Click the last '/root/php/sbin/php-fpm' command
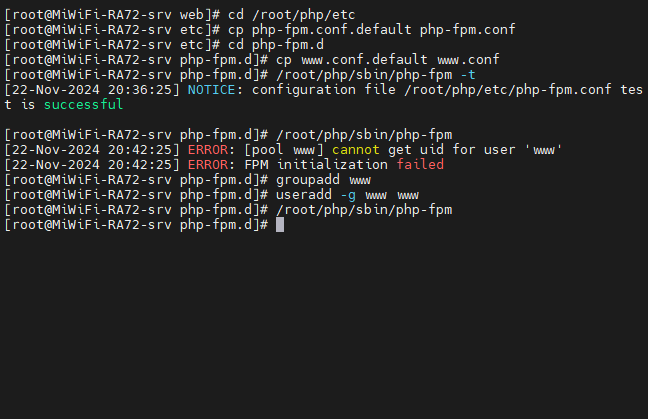 click(x=364, y=210)
